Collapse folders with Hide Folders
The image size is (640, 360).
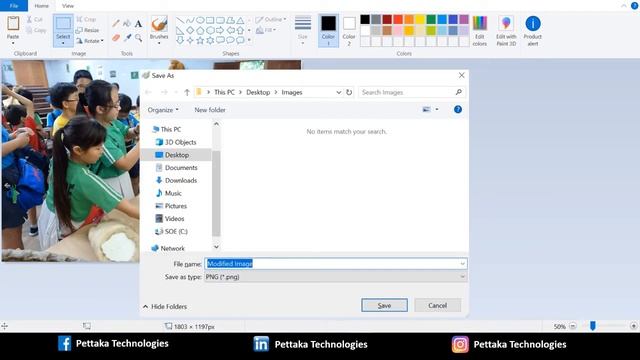tap(165, 307)
